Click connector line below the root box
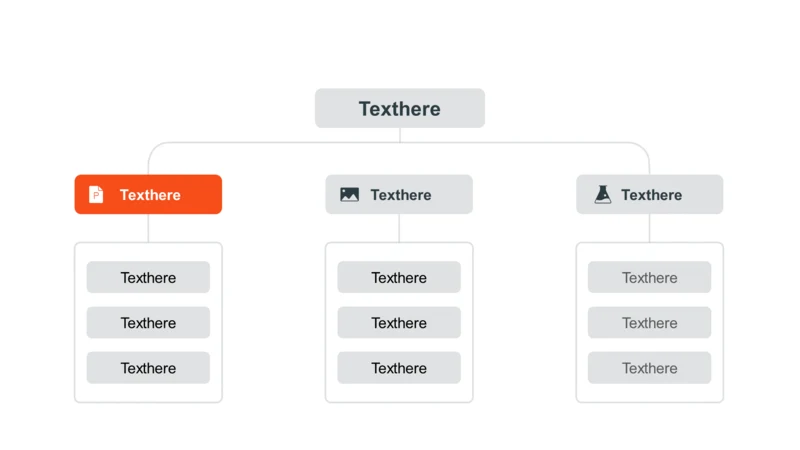This screenshot has width=800, height=450. point(400,135)
